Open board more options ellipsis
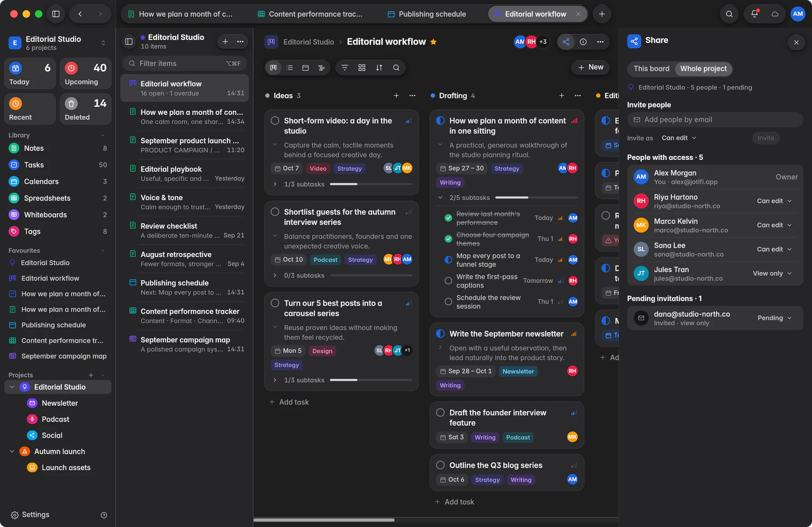Image resolution: width=812 pixels, height=527 pixels. coord(600,42)
